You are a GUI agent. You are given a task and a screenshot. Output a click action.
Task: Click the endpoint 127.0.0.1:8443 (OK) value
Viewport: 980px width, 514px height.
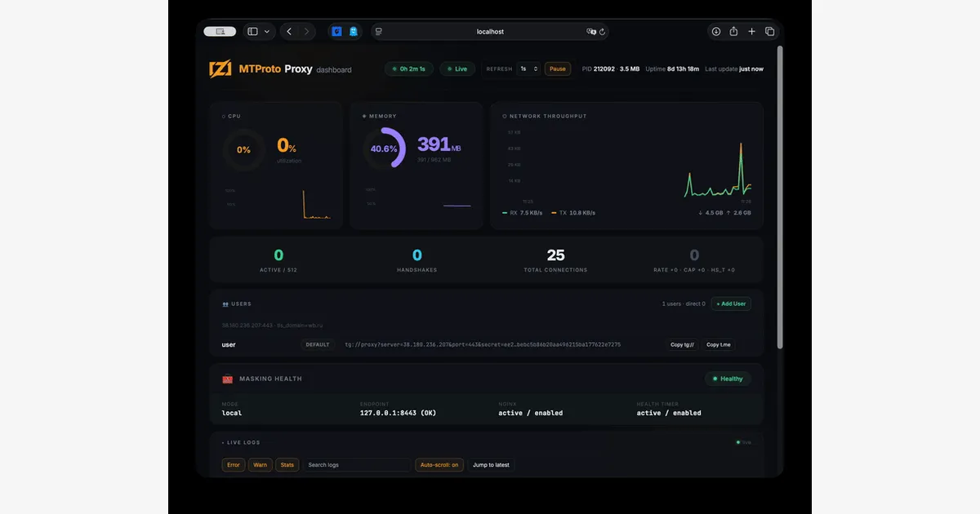(x=399, y=413)
